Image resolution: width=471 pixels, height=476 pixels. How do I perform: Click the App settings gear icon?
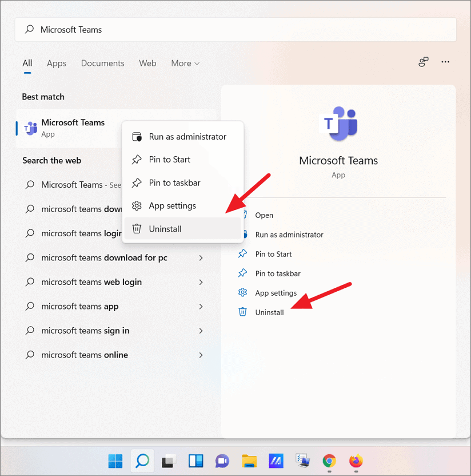[x=137, y=205]
